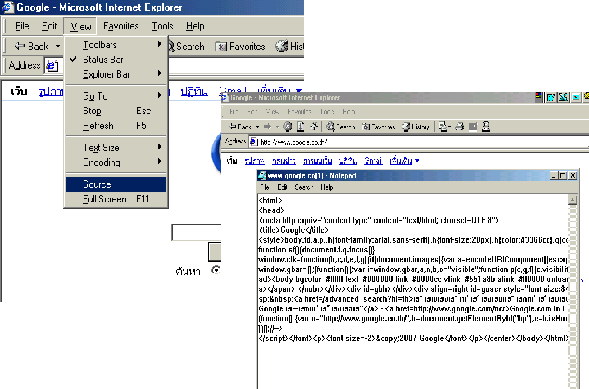The width and height of the screenshot is (589, 389).
Task: Click Messenger icon at end of second toolbar
Action: (486, 126)
